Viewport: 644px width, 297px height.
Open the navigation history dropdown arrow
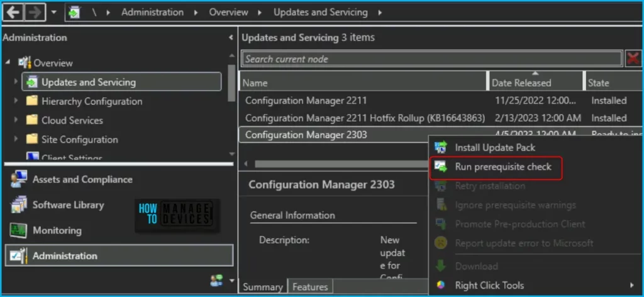point(54,13)
